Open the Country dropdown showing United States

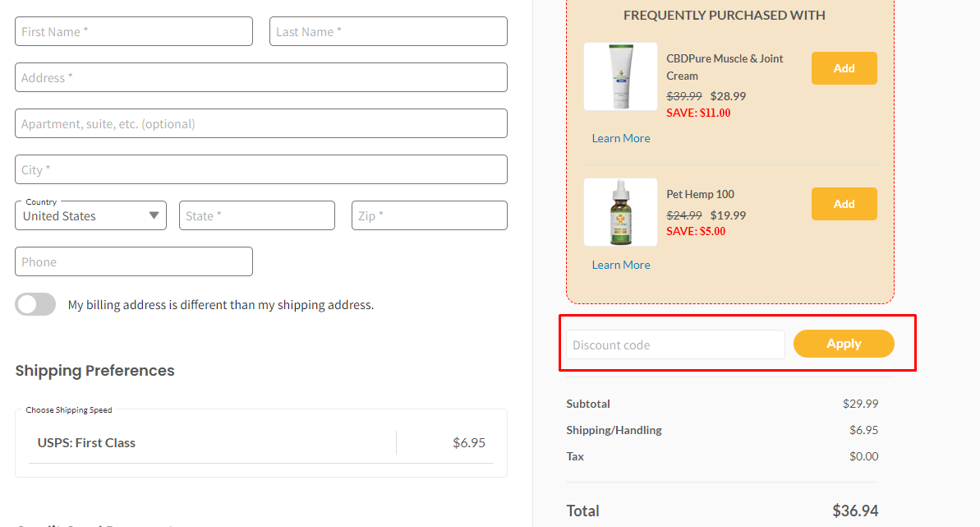(90, 215)
